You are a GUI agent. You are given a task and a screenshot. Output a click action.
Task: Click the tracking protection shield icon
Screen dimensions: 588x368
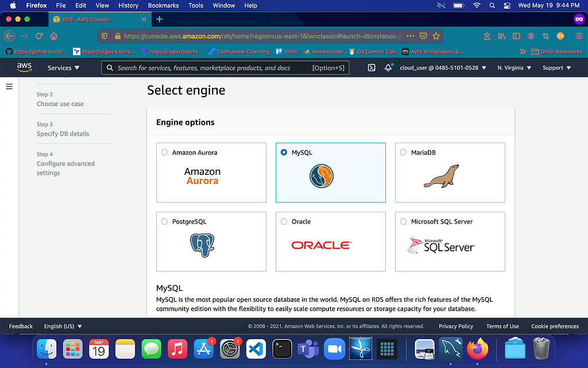click(105, 36)
